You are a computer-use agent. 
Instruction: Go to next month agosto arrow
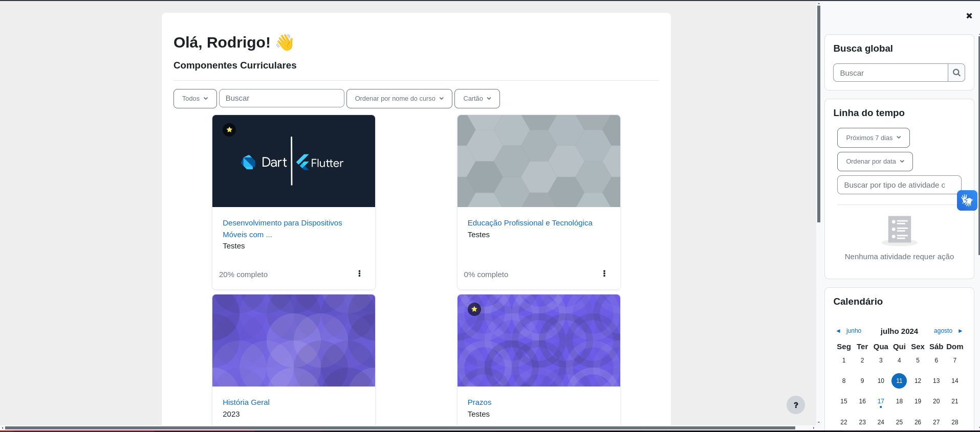coord(960,331)
